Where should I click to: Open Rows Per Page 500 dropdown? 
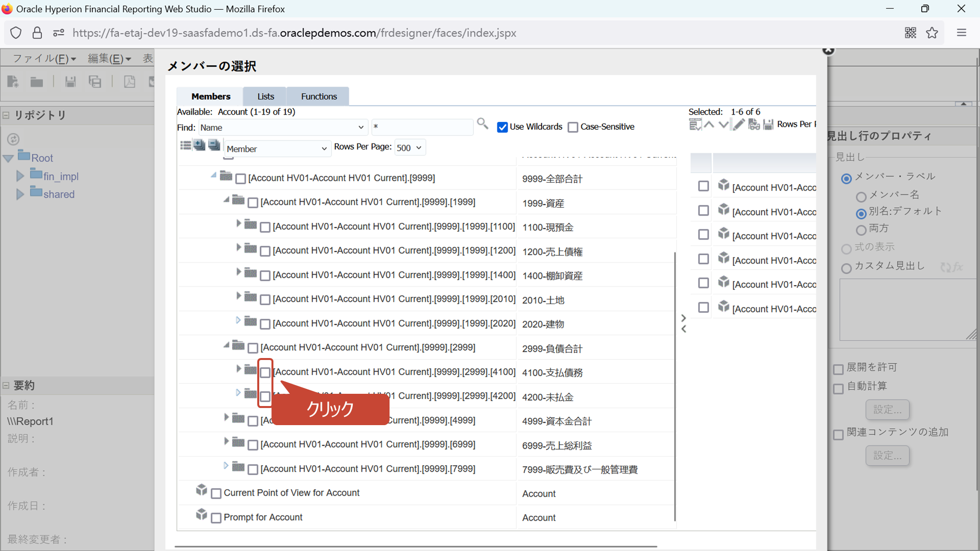click(x=410, y=148)
